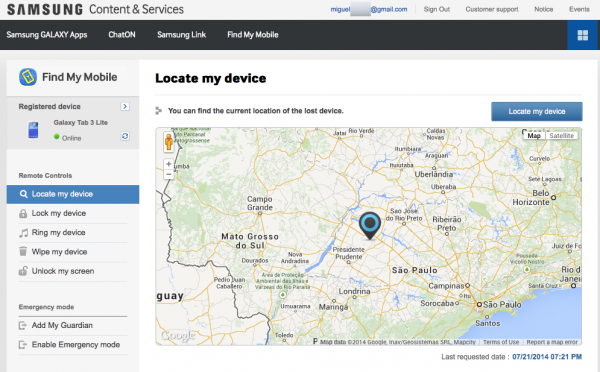Image resolution: width=600 pixels, height=372 pixels.
Task: Zoom in on the map
Action: click(169, 164)
